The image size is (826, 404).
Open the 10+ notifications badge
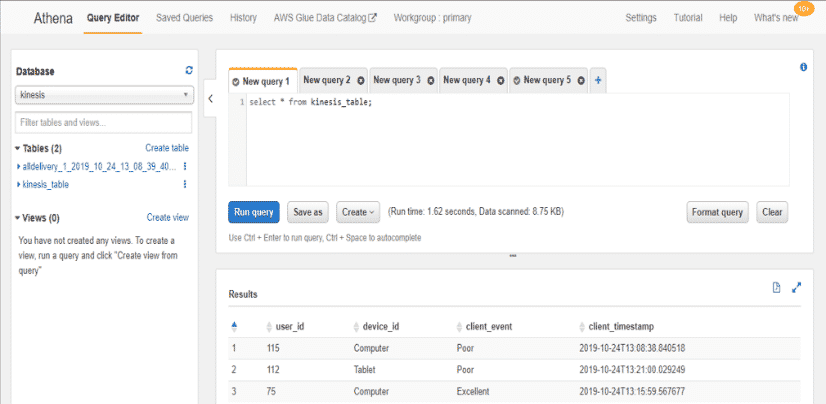[803, 9]
